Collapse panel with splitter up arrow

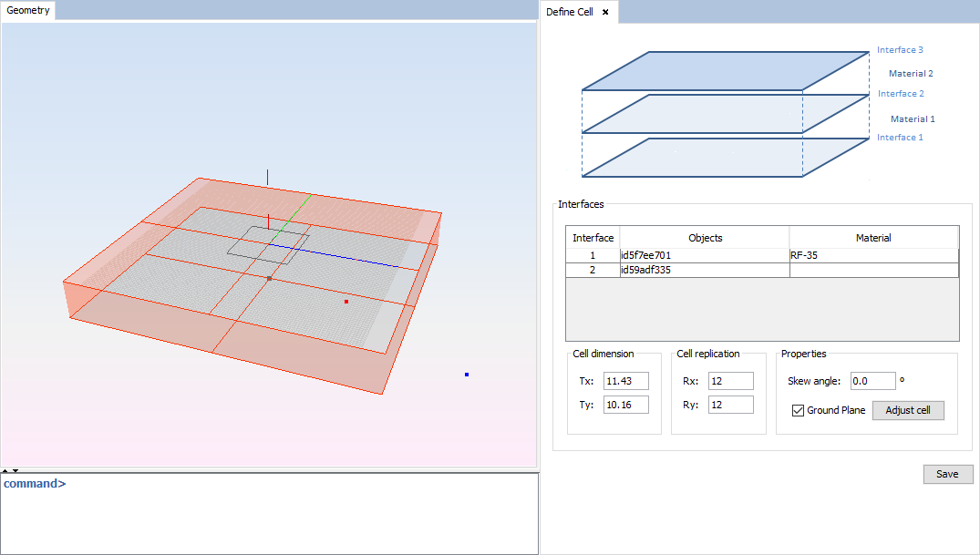coord(5,470)
